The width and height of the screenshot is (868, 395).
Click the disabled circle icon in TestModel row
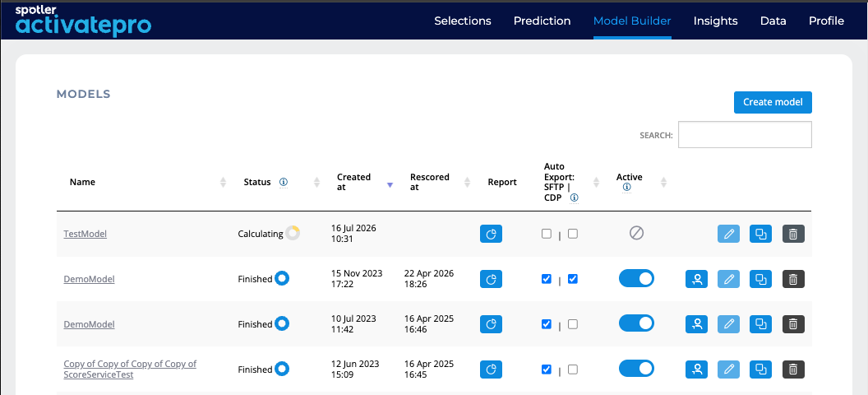pyautogui.click(x=636, y=233)
